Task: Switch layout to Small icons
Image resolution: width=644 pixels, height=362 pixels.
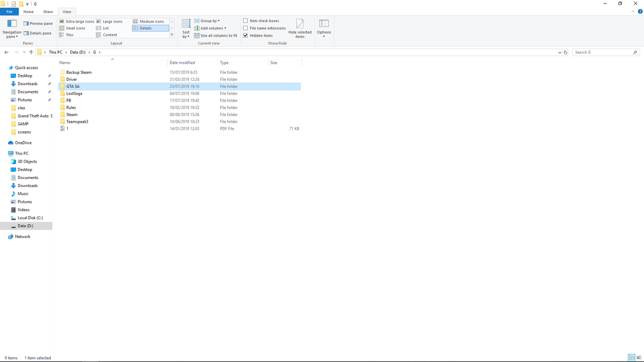Action: (x=72, y=28)
